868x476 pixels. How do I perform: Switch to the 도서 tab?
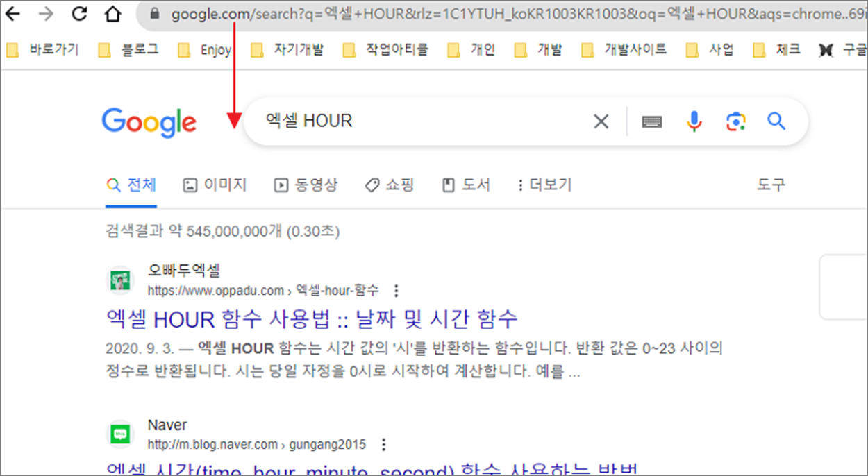tap(467, 185)
